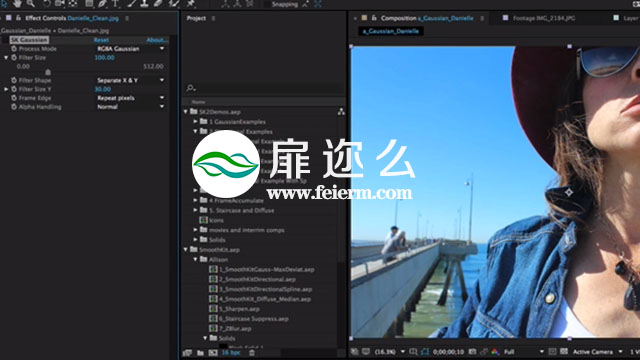
Task: Enable the Snapping checkbox
Action: point(267,4)
